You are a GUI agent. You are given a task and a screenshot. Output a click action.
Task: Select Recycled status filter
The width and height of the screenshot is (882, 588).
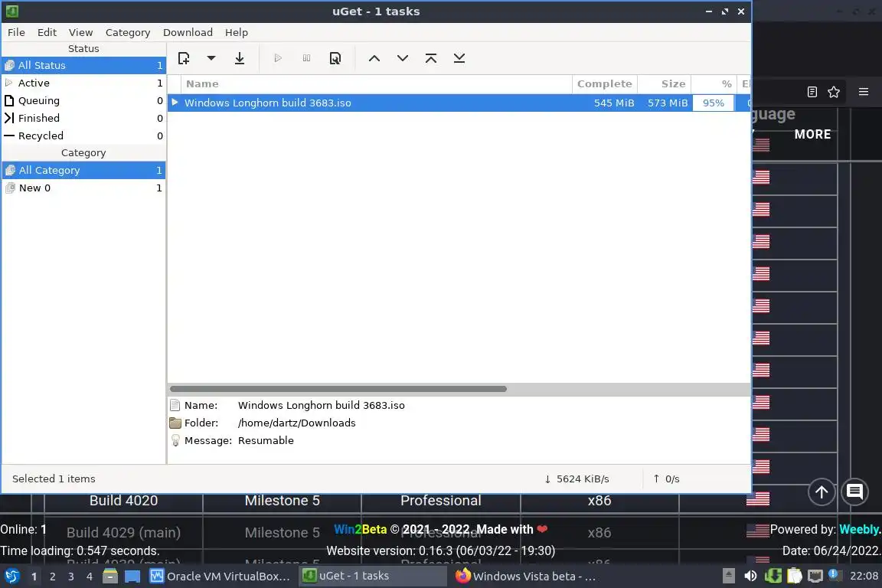pyautogui.click(x=83, y=136)
